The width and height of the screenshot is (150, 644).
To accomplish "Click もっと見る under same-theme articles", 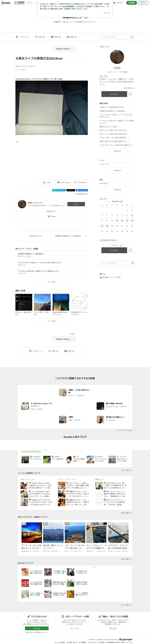I will pyautogui.click(x=52, y=282).
